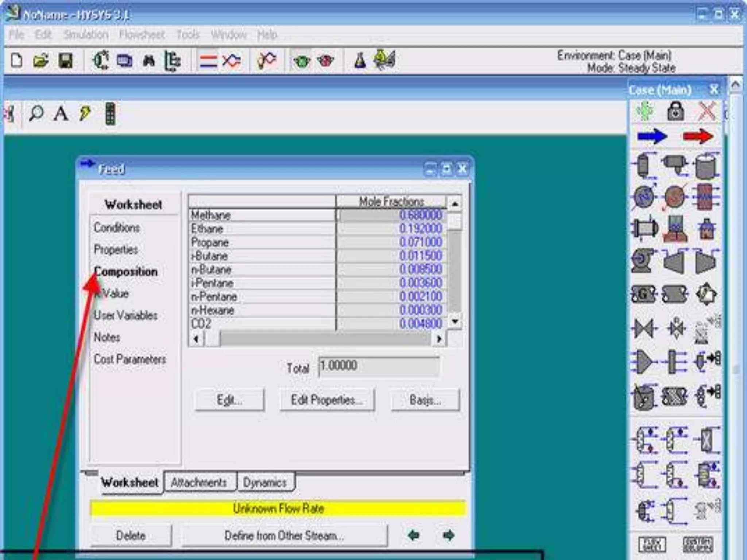Switch to the Dynamics tab
This screenshot has width=747, height=560.
point(265,482)
